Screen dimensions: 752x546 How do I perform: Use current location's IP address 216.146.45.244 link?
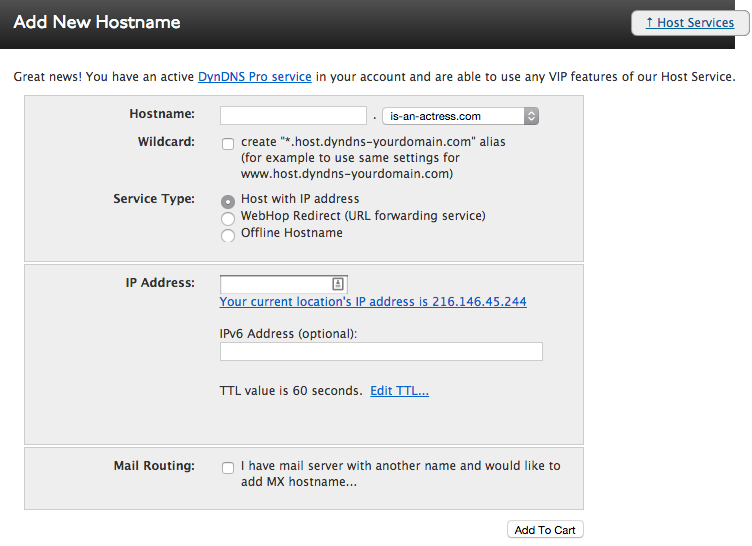[x=373, y=302]
